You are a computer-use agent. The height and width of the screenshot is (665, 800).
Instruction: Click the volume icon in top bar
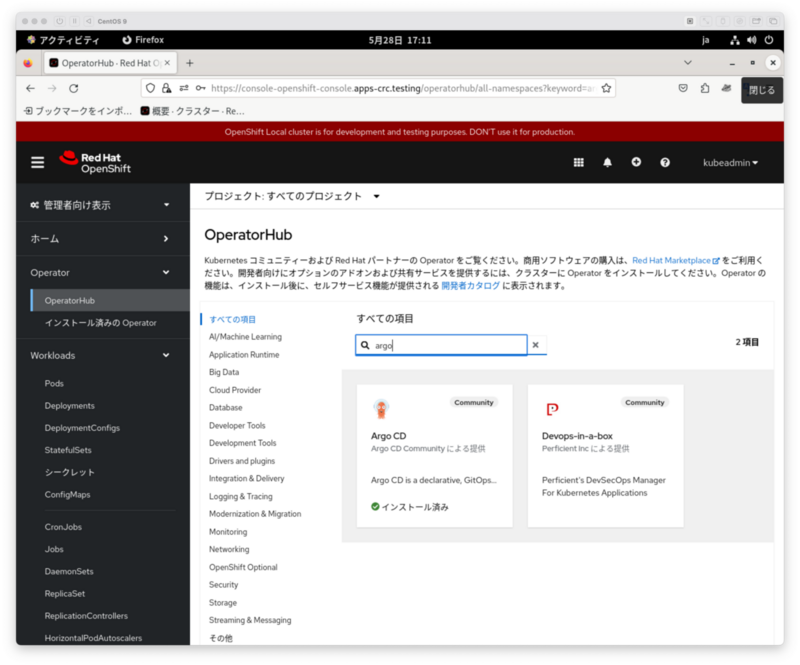752,40
